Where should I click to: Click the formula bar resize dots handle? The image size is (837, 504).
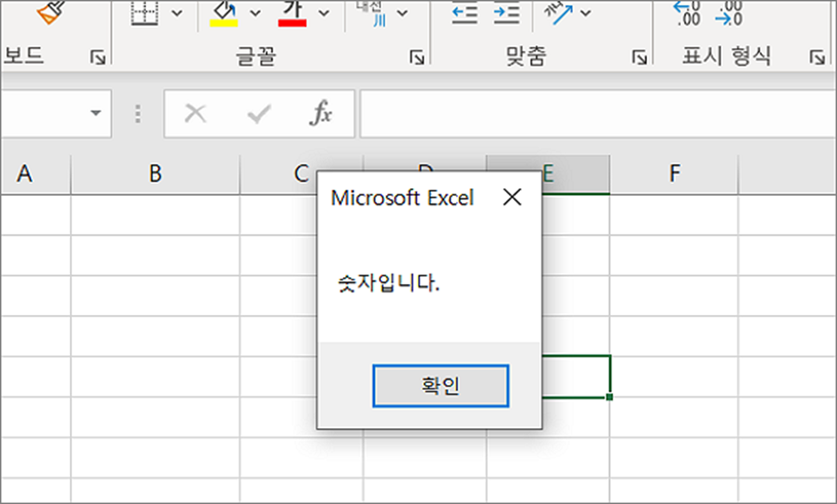point(137,114)
